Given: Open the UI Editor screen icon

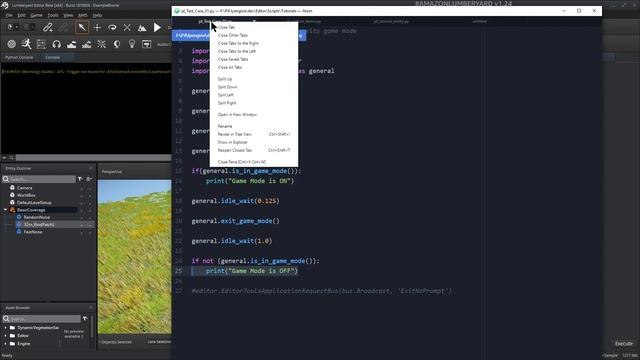Looking at the screenshot, I should (x=147, y=44).
